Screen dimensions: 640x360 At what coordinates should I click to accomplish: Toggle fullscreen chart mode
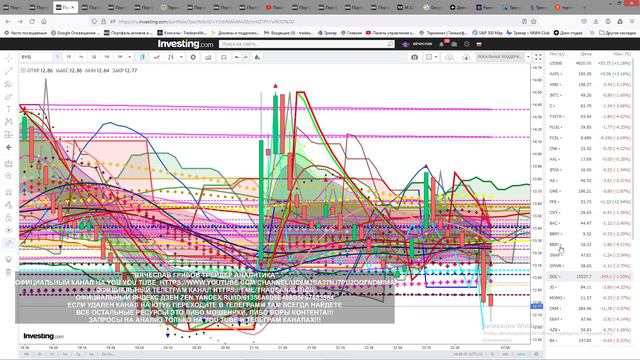[x=538, y=57]
